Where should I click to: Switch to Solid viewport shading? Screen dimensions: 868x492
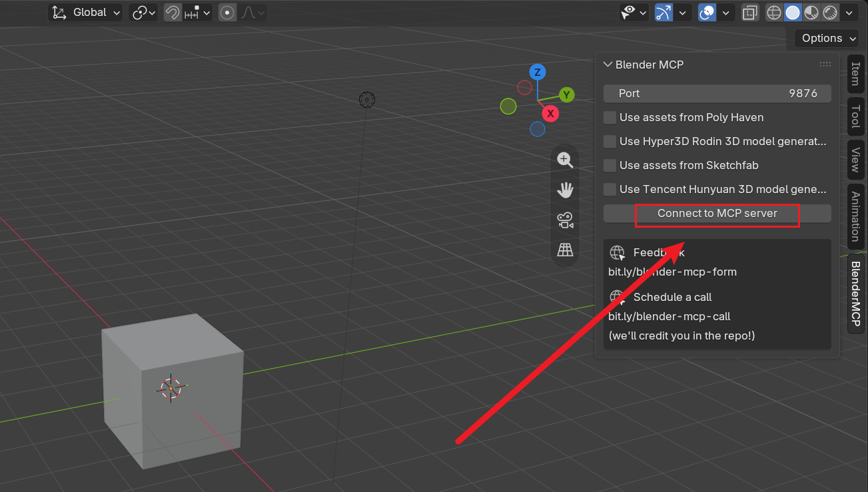pos(793,12)
